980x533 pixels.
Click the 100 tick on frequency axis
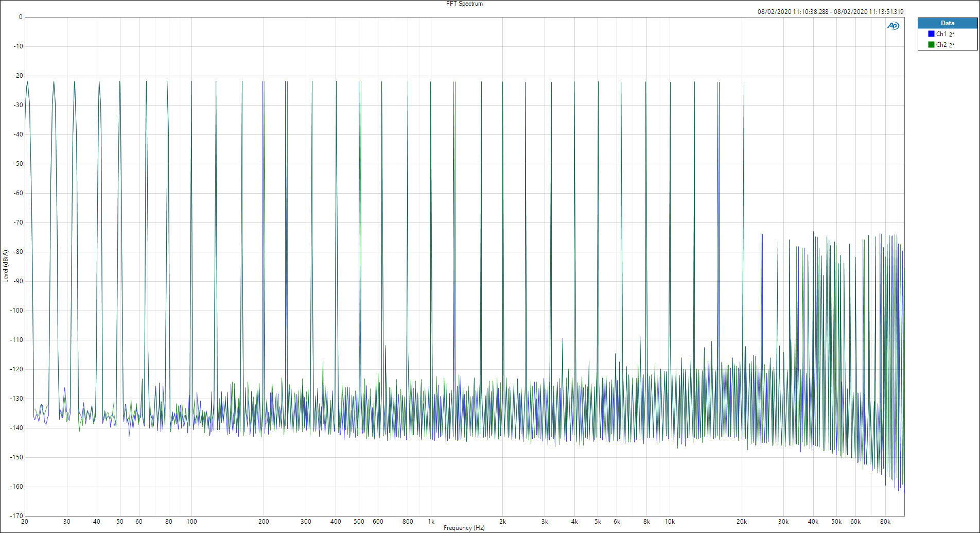pyautogui.click(x=191, y=522)
